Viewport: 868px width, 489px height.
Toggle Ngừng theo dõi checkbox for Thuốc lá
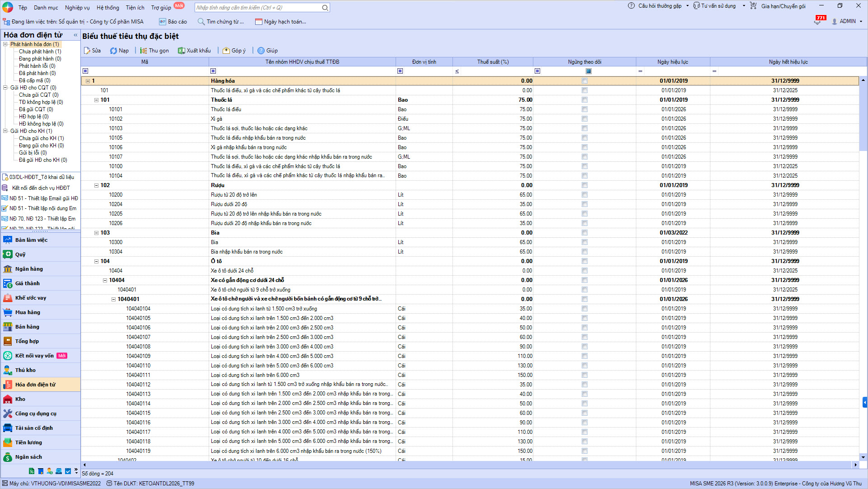pos(584,100)
